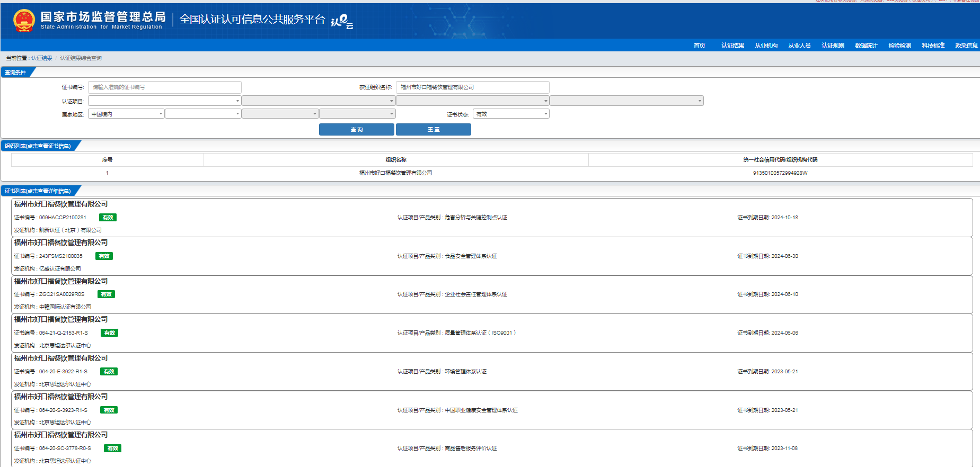Click 有效 badge for certificate 243FSMS2100035
The width and height of the screenshot is (980, 467).
tap(104, 256)
